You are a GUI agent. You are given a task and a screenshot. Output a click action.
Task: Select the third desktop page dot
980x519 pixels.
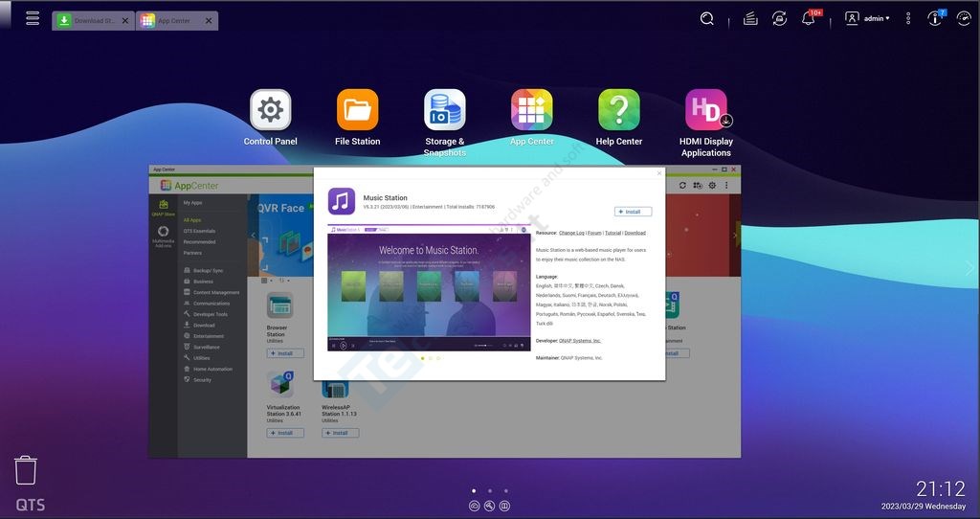click(505, 491)
